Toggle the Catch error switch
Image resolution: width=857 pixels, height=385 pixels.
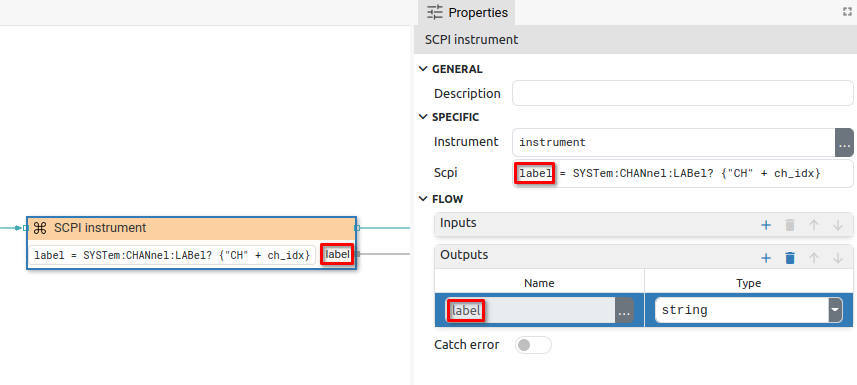tap(533, 345)
